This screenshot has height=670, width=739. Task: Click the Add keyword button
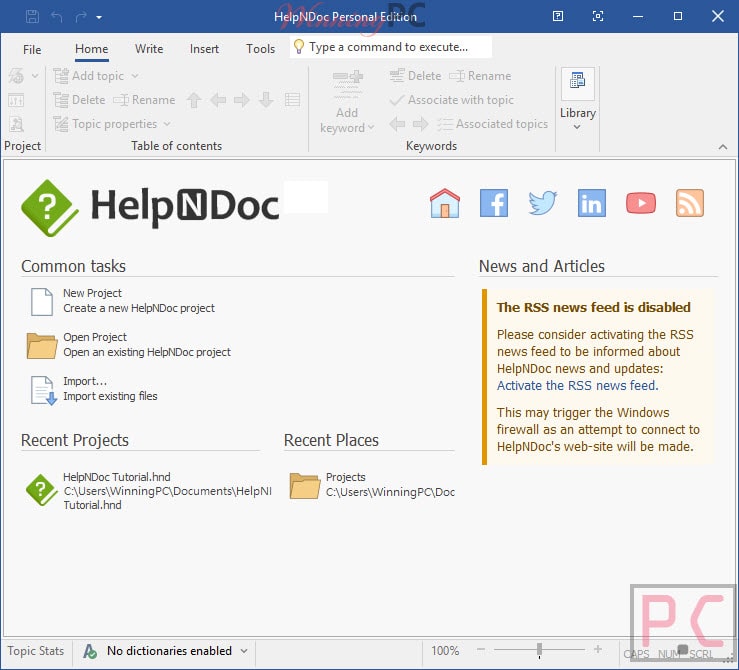pos(347,101)
